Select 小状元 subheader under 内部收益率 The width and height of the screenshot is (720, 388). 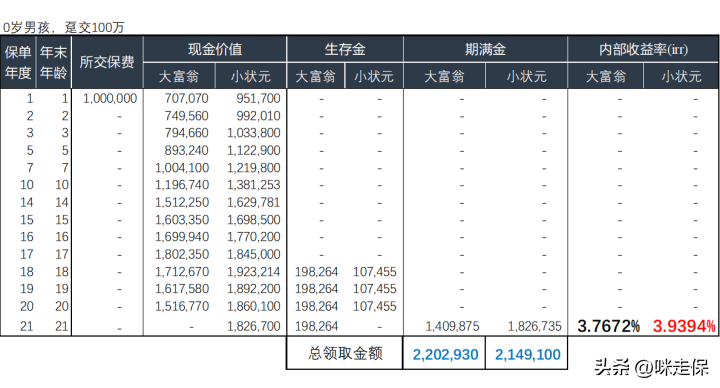click(681, 76)
